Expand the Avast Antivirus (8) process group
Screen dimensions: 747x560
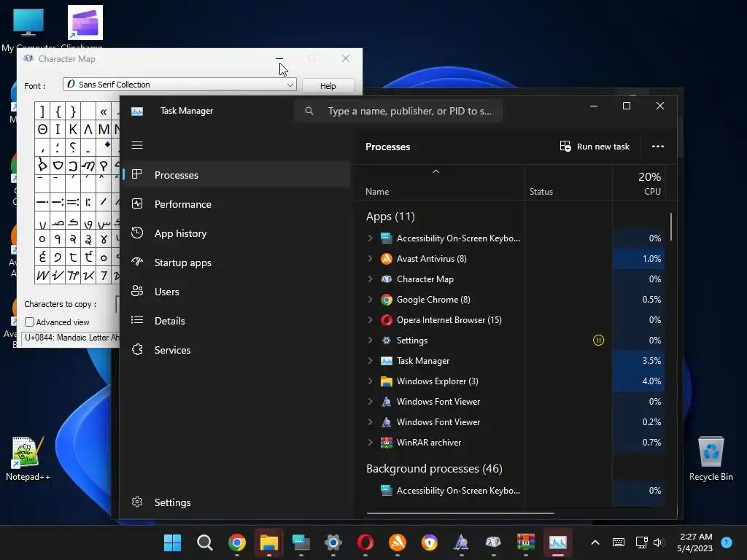(x=370, y=259)
